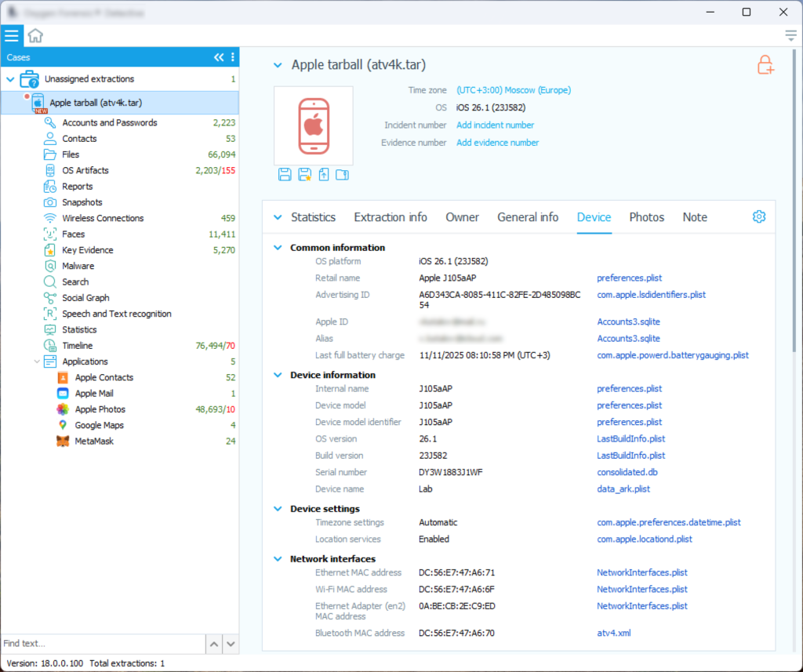The height and width of the screenshot is (672, 803).
Task: Open the consolidated.db source link
Action: pyautogui.click(x=627, y=472)
